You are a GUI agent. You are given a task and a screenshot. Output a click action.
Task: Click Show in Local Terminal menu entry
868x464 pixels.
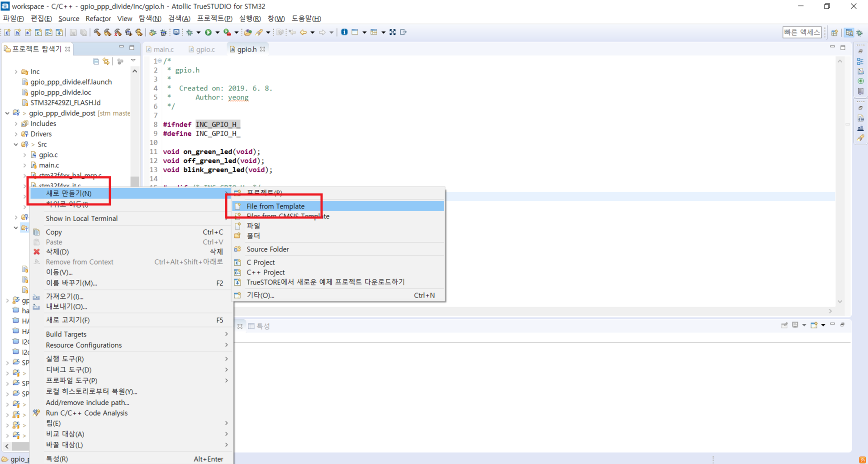[x=131, y=218]
